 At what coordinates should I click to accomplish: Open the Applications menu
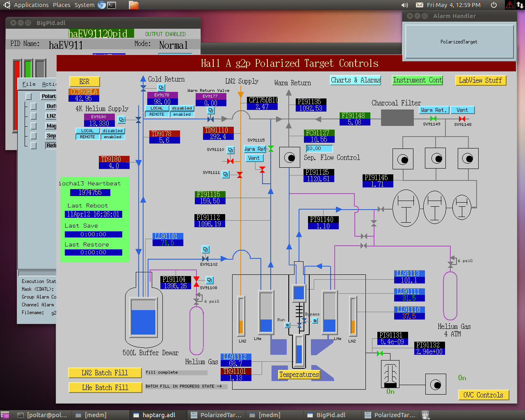point(31,5)
